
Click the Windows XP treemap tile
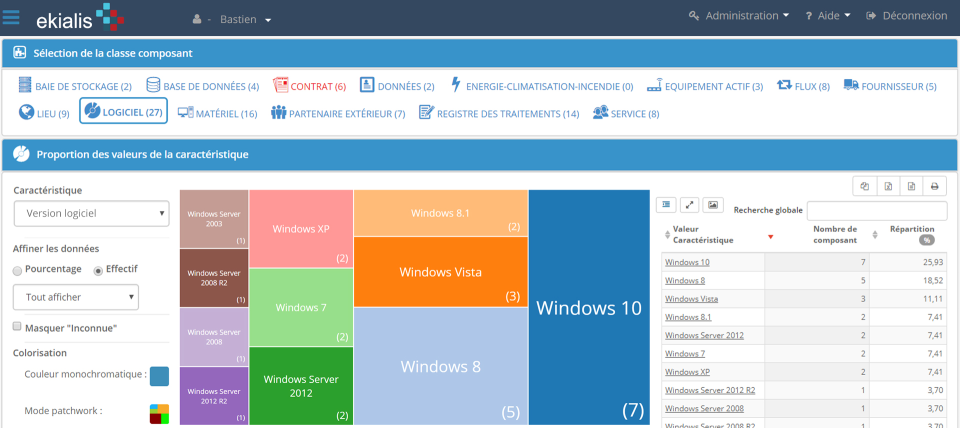tap(301, 229)
